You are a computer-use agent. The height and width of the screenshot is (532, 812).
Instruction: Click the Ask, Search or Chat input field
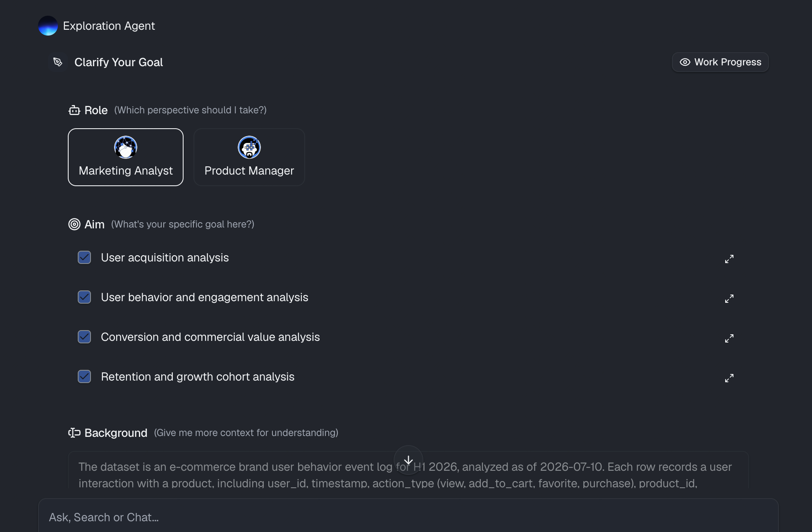click(x=408, y=517)
